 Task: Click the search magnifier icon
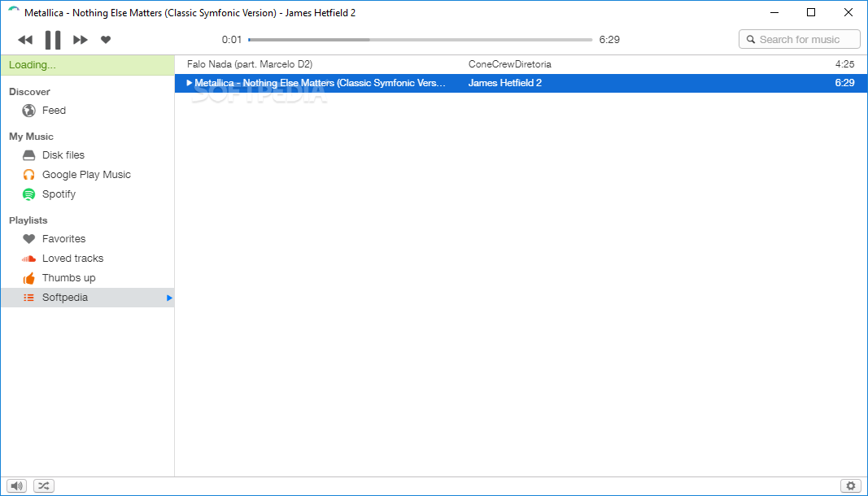[751, 39]
